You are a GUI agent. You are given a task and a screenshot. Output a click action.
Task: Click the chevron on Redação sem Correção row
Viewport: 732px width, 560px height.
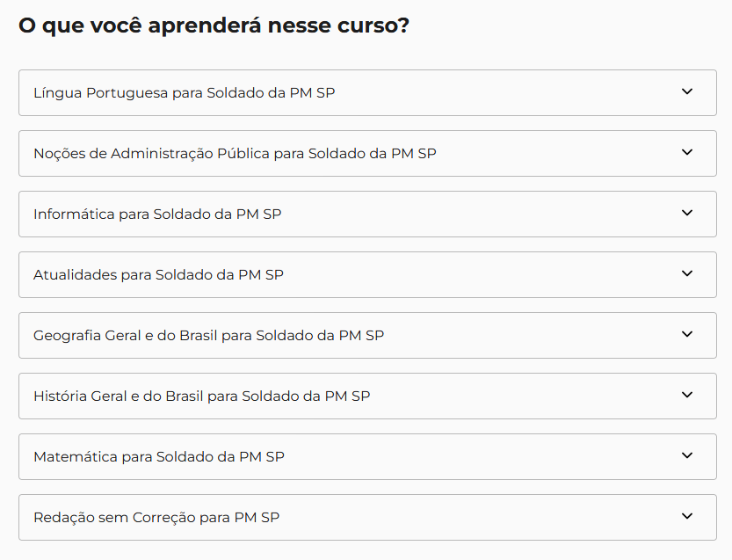point(687,516)
